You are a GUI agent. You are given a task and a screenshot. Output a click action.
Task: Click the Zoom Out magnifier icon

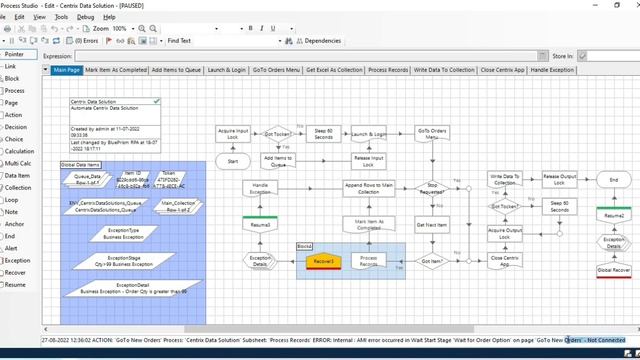click(x=153, y=29)
